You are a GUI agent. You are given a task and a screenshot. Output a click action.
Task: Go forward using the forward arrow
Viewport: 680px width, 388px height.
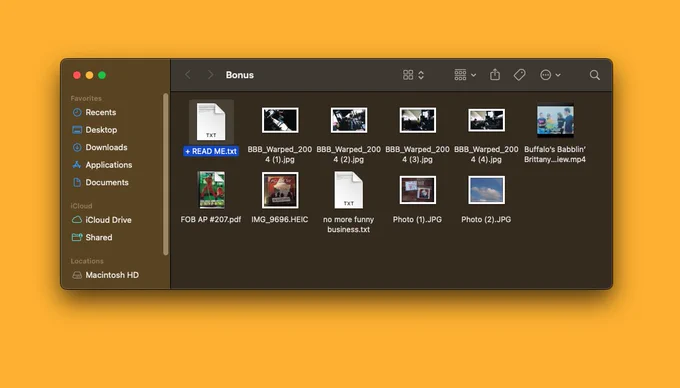[x=210, y=75]
